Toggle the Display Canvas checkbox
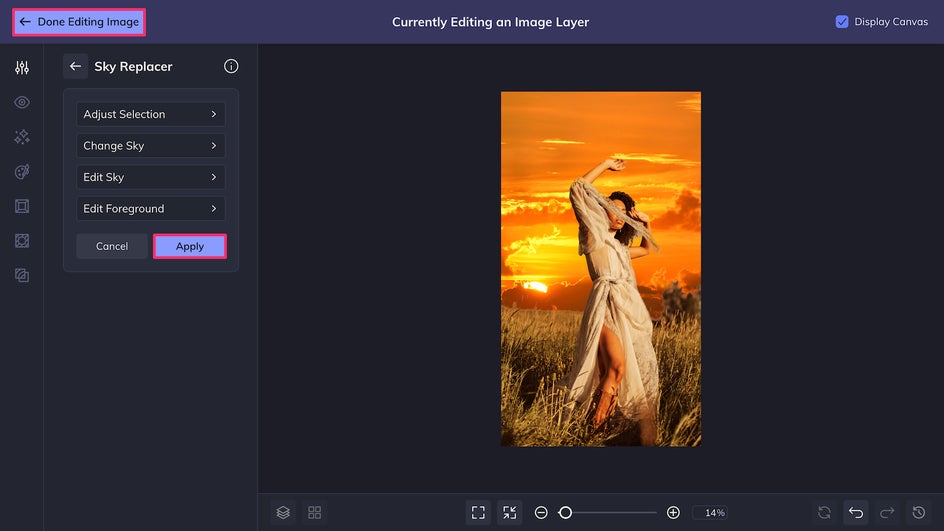This screenshot has width=944, height=531. 842,22
